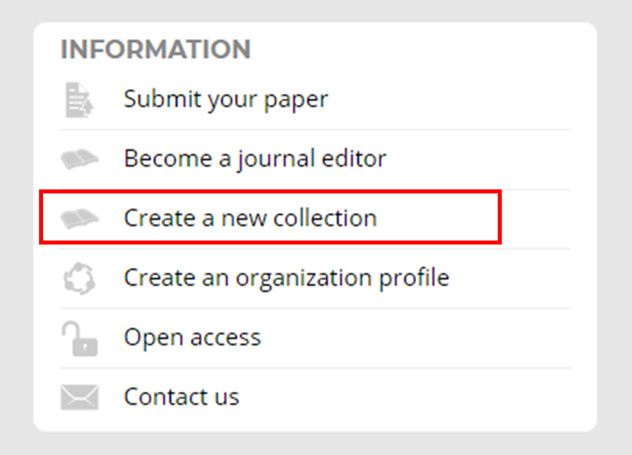Follow the 'Become a journal editor' link
632x455 pixels.
pyautogui.click(x=255, y=158)
